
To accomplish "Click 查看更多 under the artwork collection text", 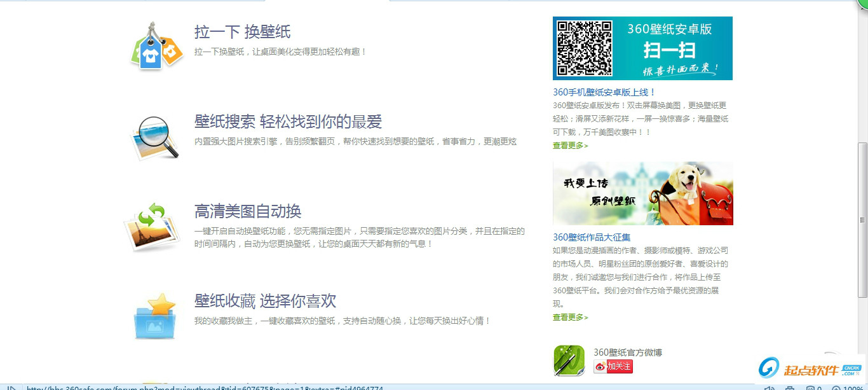I will (570, 317).
